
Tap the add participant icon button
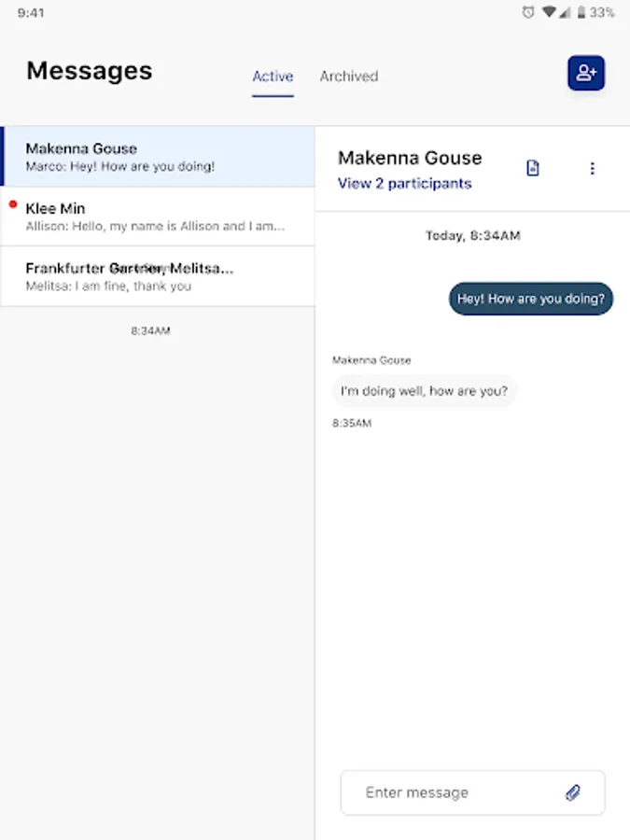(586, 73)
